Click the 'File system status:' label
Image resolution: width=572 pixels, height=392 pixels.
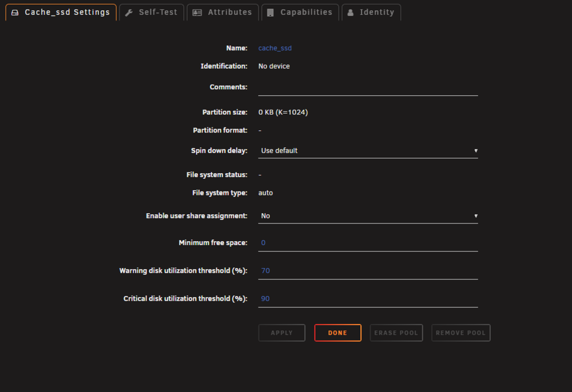click(x=217, y=175)
